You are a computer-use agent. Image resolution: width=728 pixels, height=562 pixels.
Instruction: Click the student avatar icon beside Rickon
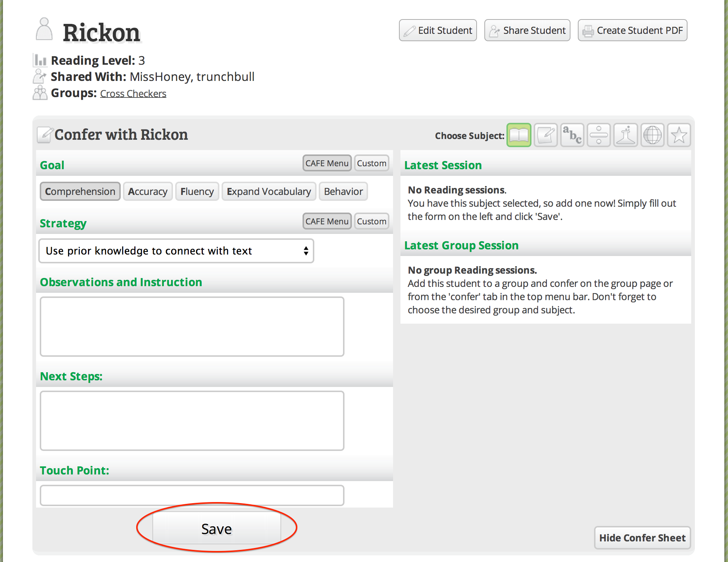tap(44, 29)
